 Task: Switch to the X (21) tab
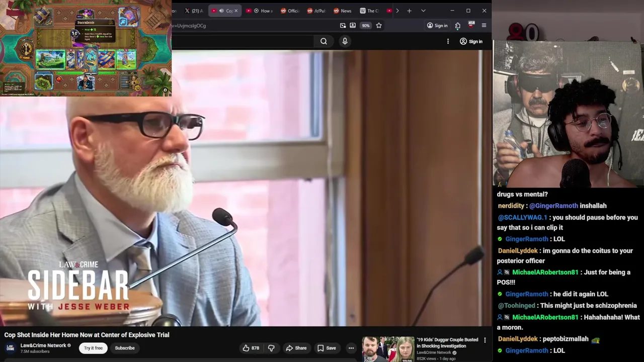point(194,11)
